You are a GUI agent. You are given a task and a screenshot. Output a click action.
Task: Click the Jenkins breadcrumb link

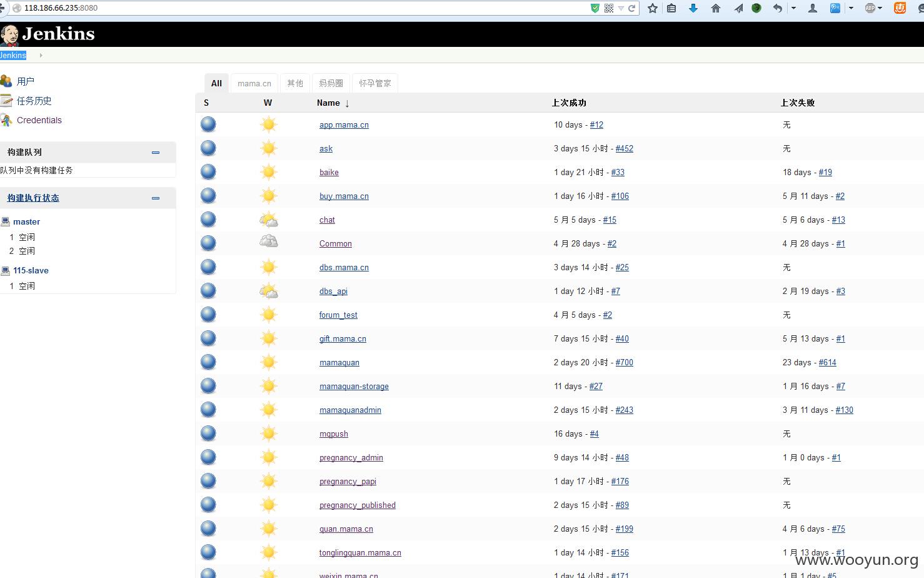[13, 55]
